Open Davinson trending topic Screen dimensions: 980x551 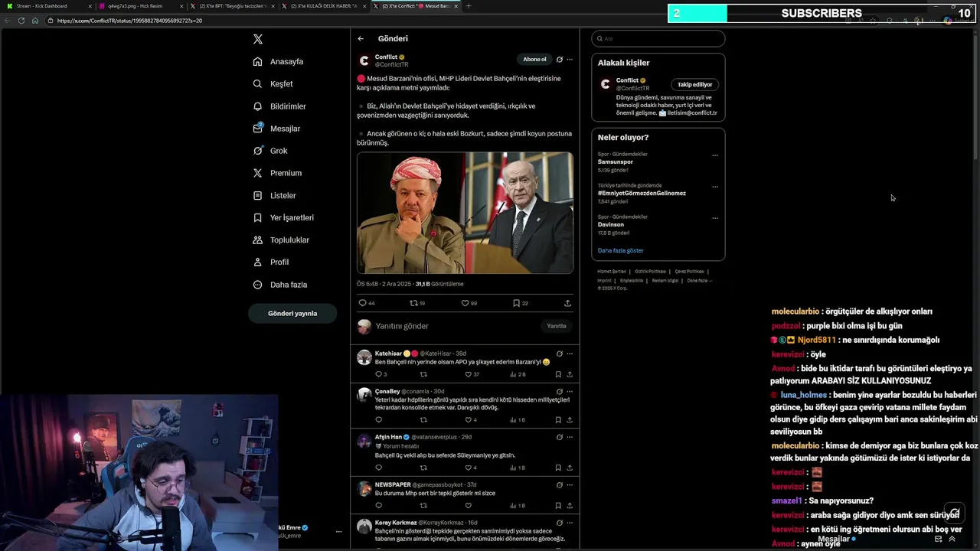pos(612,225)
